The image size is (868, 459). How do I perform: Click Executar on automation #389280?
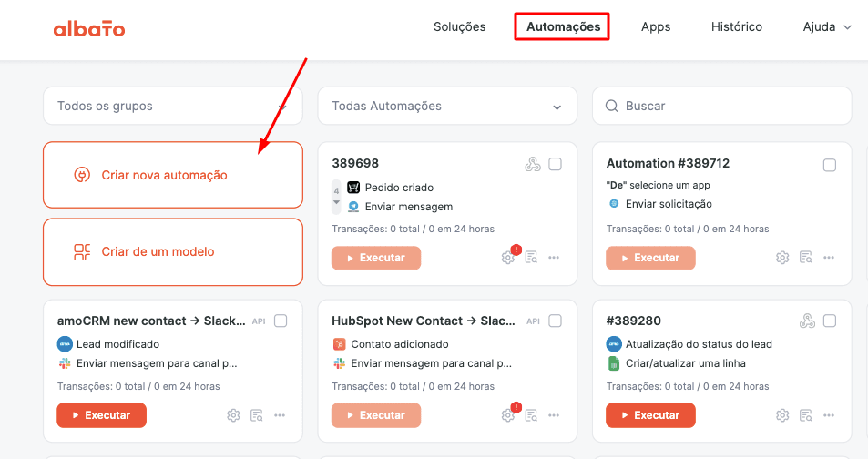point(650,415)
